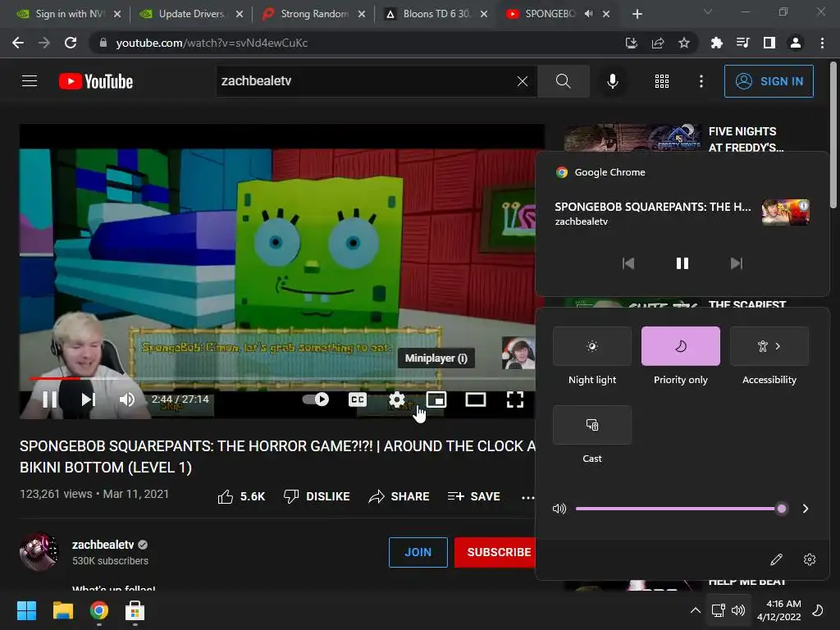Toggle YouTube autoplay switch
Viewport: 840px width, 630px height.
[x=316, y=399]
